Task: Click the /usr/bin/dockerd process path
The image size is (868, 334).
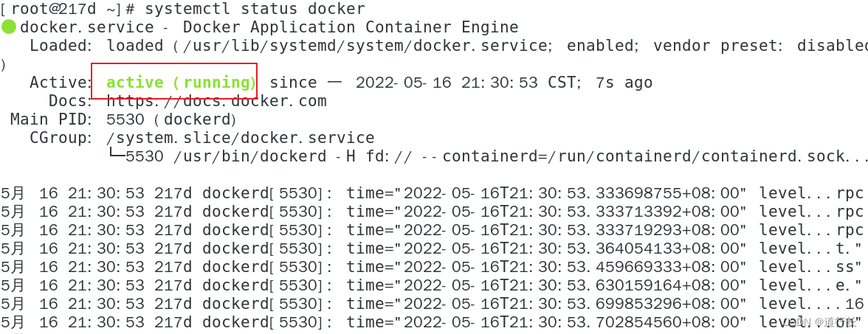Action: tap(249, 156)
